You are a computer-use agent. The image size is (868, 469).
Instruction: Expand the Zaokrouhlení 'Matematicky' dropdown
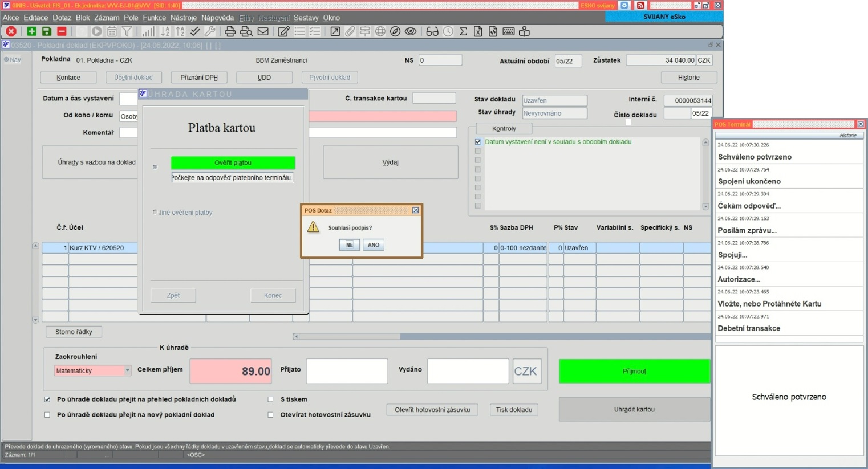[127, 370]
